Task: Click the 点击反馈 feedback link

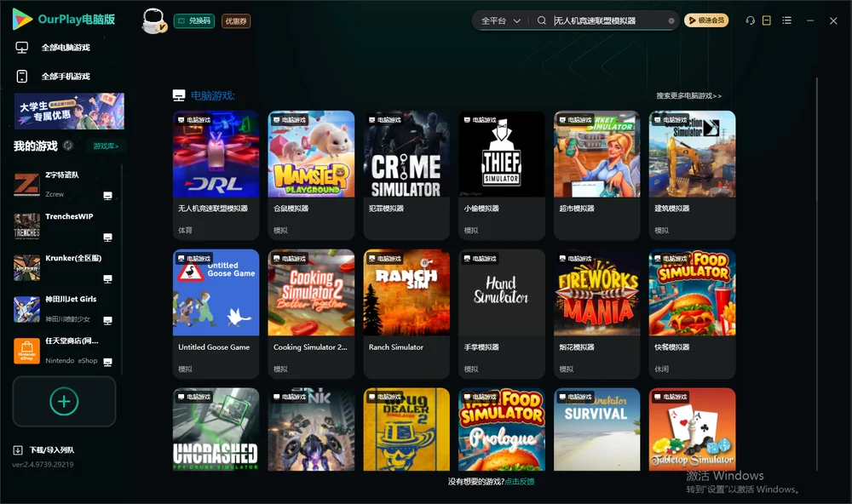Action: coord(519,481)
